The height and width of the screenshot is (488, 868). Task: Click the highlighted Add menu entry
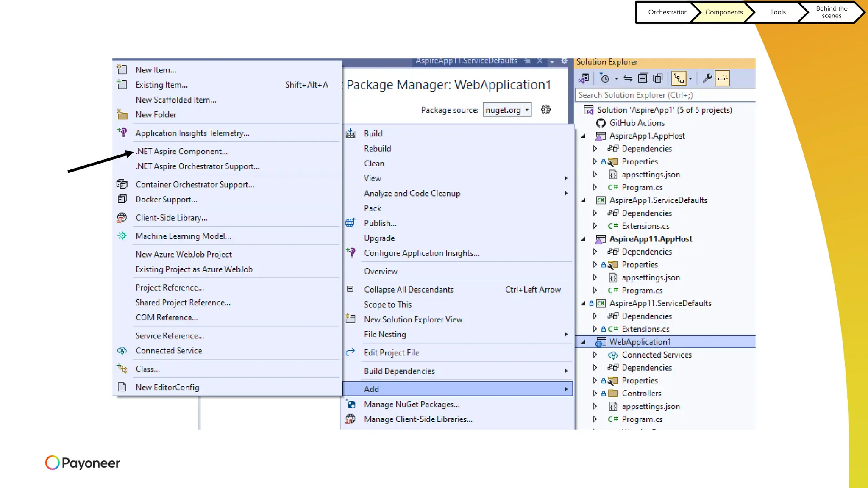[458, 389]
